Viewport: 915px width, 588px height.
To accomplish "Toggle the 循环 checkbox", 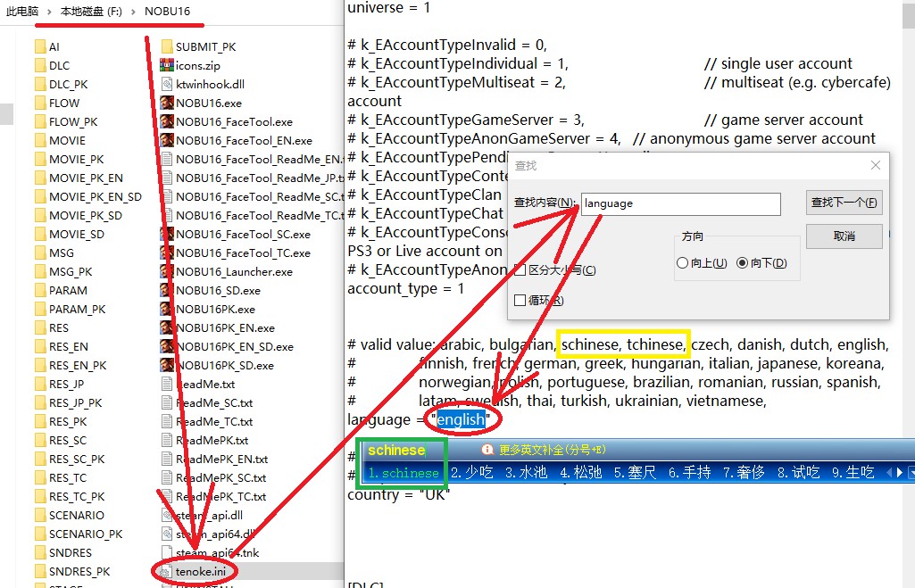I will [x=520, y=300].
